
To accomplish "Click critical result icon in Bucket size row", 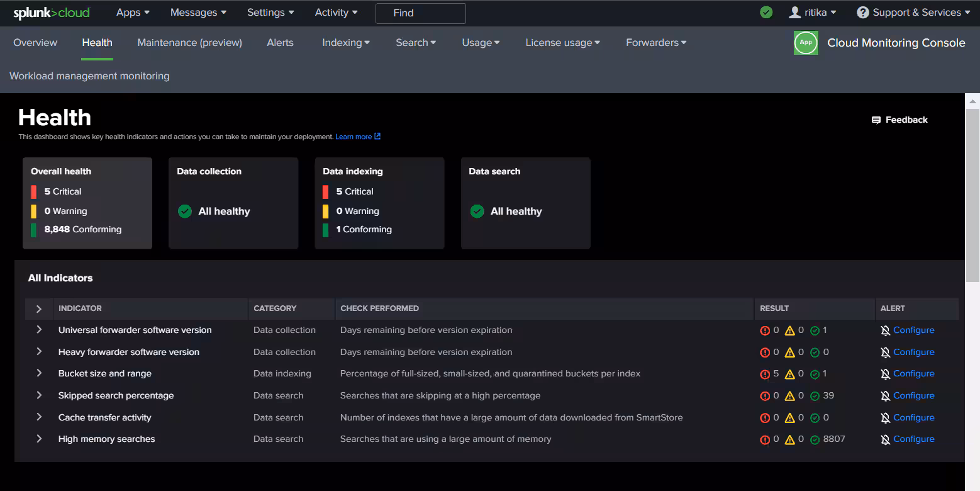I will point(765,374).
